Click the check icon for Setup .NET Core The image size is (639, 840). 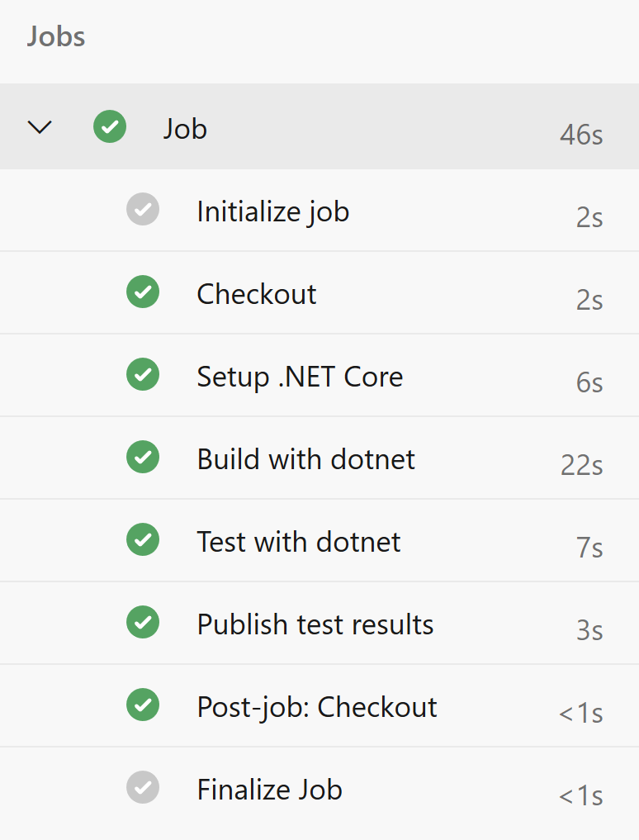143,375
